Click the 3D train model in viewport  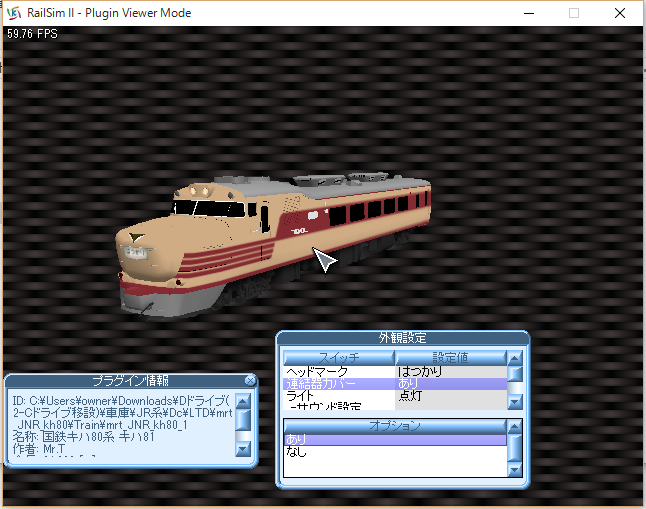click(273, 244)
